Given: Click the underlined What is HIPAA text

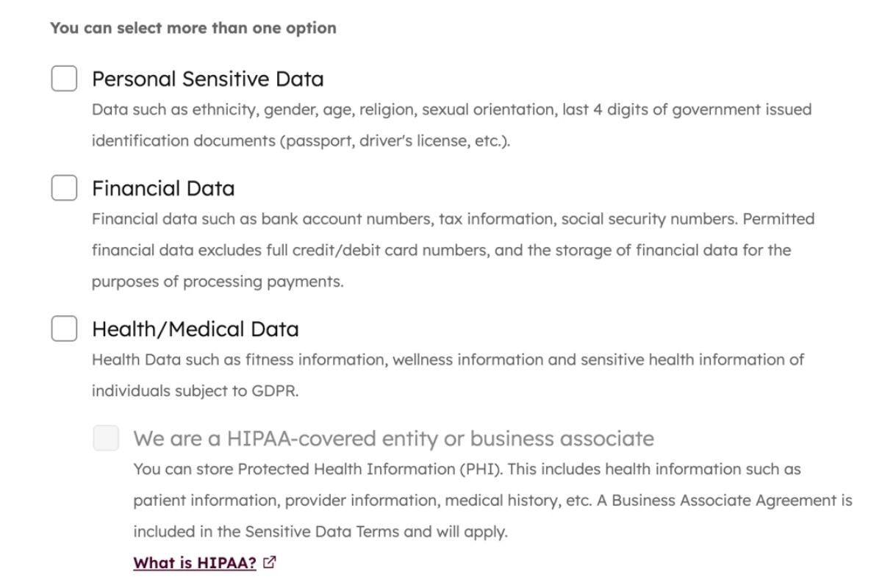Looking at the screenshot, I should point(194,562).
